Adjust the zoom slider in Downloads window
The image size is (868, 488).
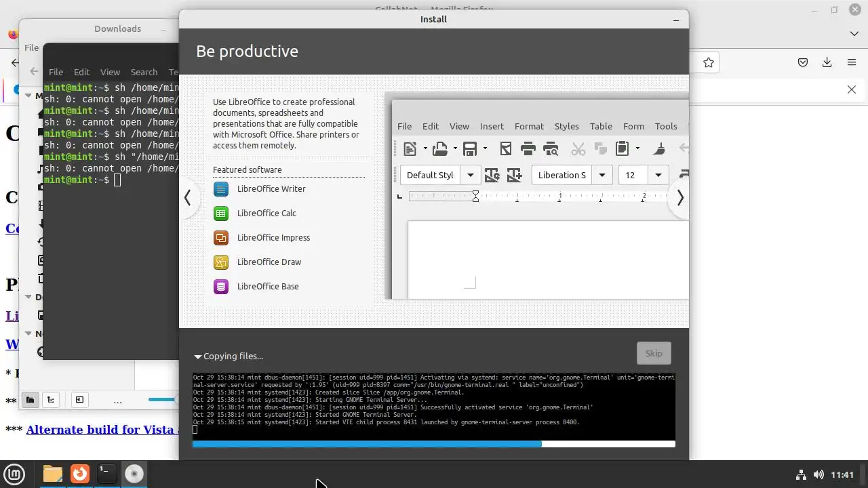click(x=163, y=400)
